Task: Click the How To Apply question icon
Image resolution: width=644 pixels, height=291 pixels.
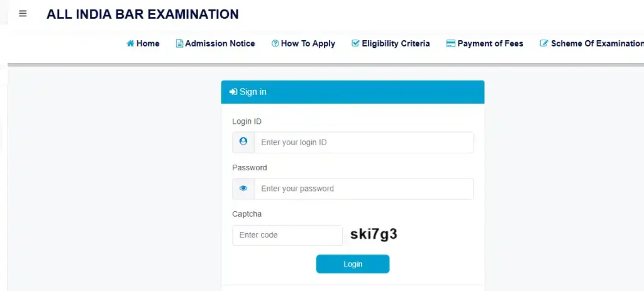Action: [x=275, y=44]
